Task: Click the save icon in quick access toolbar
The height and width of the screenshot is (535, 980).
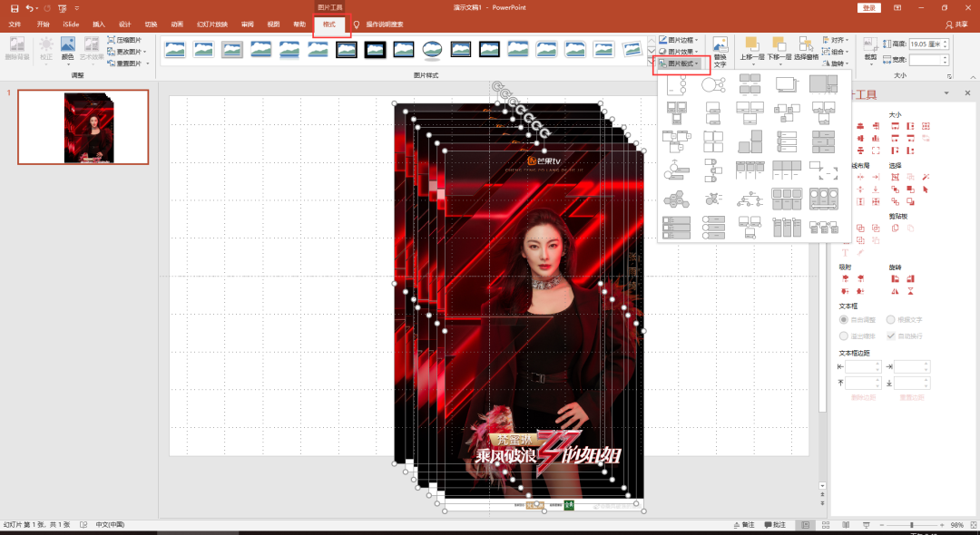Action: coord(15,8)
